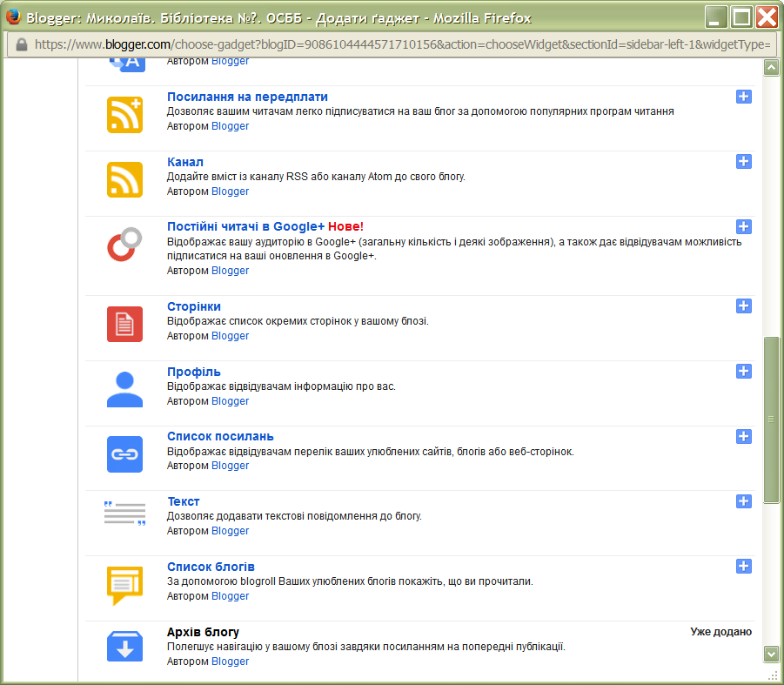The image size is (784, 685).
Task: Click Blogger author link under Профіль
Action: click(x=230, y=401)
